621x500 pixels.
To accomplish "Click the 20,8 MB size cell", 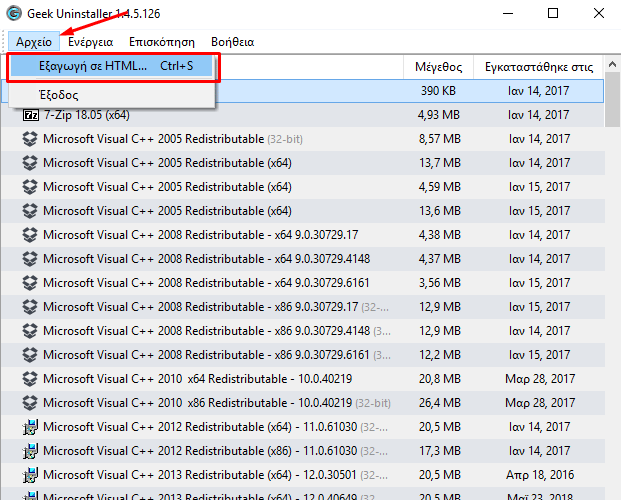I will pyautogui.click(x=440, y=379).
